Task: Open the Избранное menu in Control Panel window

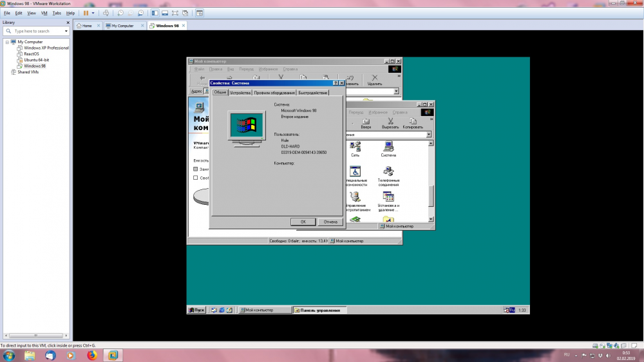Action: click(377, 112)
